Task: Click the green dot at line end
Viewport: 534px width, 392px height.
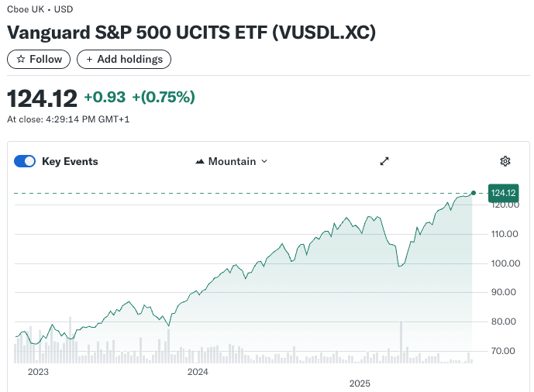Action: coord(474,193)
